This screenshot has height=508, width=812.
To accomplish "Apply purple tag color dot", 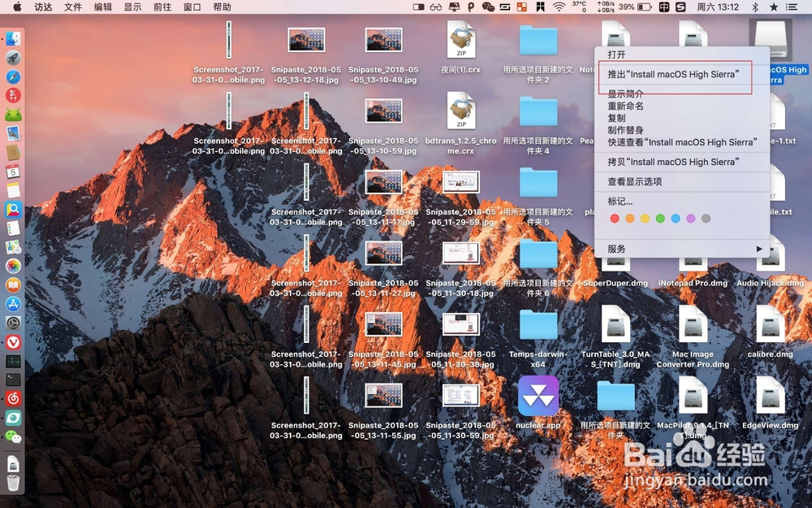I will [x=691, y=219].
